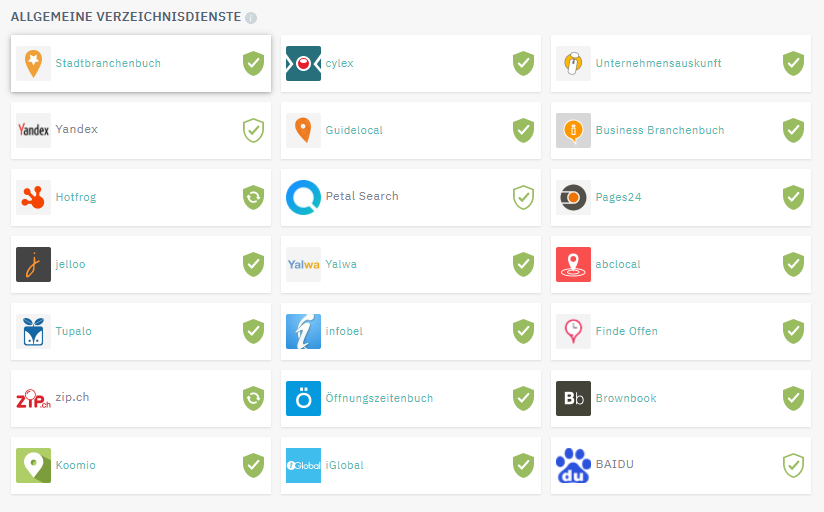Click the Tupalo logo icon
824x512 pixels.
[33, 332]
